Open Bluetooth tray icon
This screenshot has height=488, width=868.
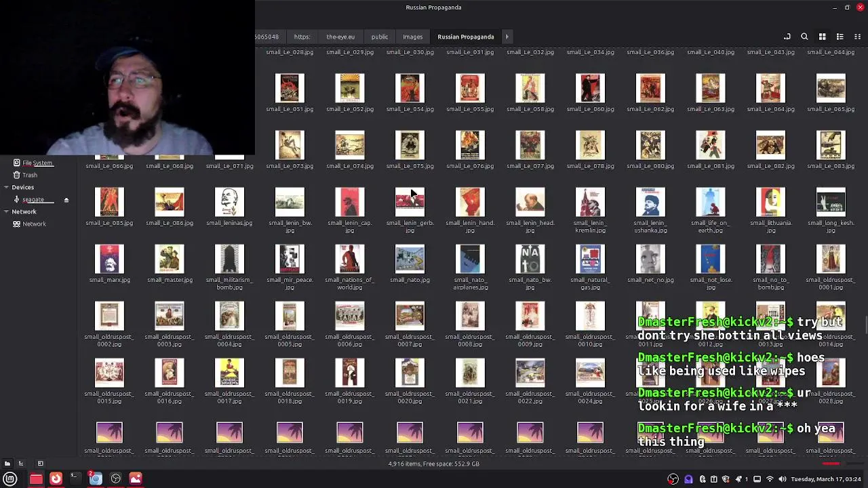[703, 479]
